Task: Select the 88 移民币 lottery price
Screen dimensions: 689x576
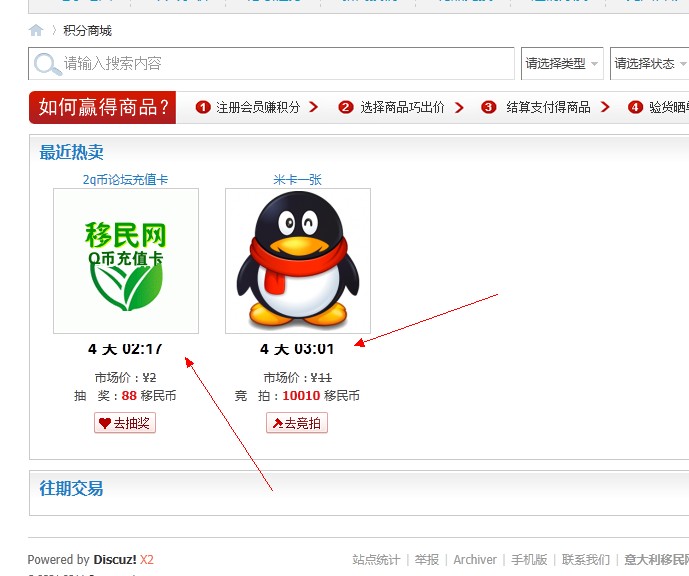Action: click(x=149, y=395)
